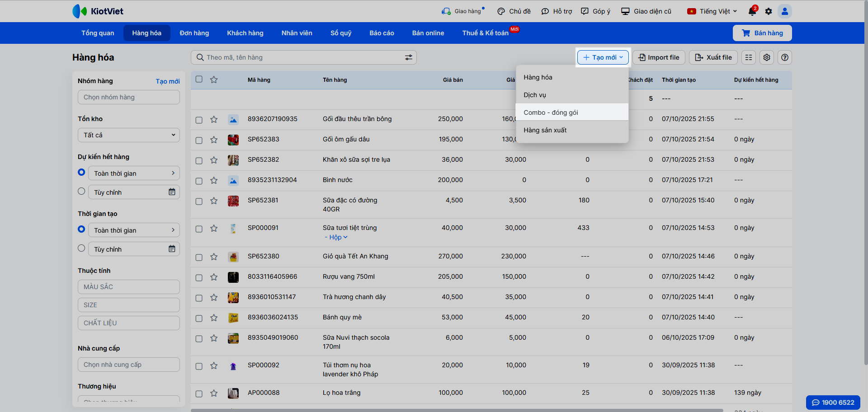
Task: Expand the Hộp unit under Sữa tươi
Action: 336,237
